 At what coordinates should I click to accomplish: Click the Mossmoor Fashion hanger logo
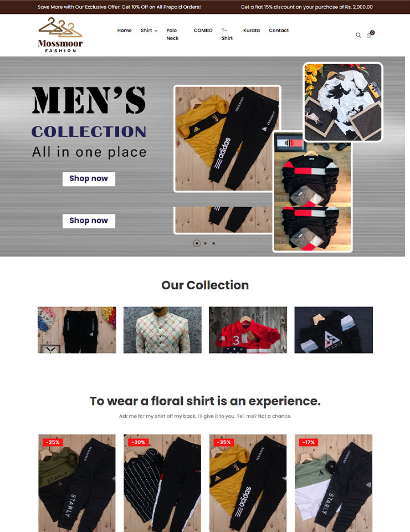point(60,35)
